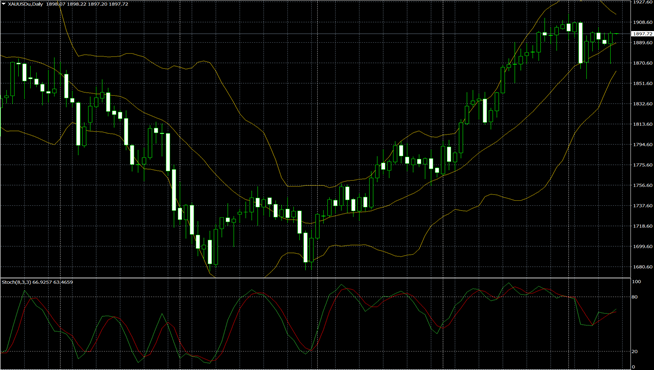The height and width of the screenshot is (370, 654).
Task: Click the 1737.60 price scale label
Action: (x=642, y=206)
